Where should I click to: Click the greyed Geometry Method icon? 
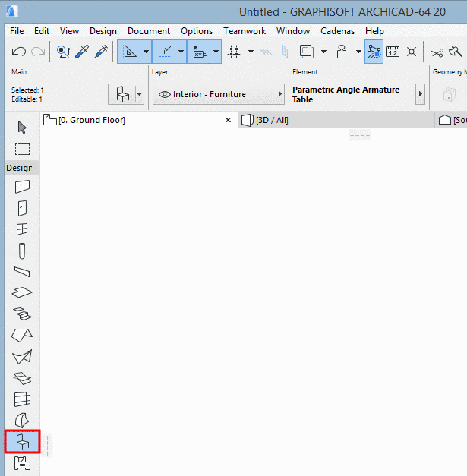coord(450,94)
